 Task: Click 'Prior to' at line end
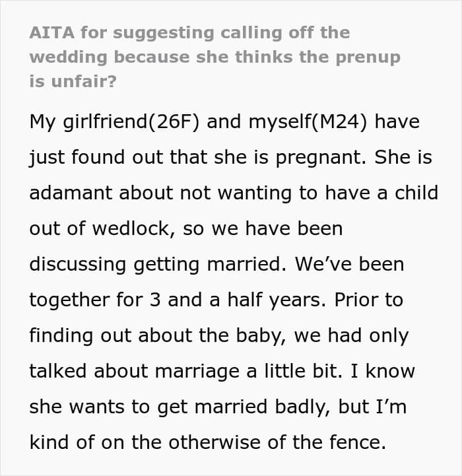(x=369, y=300)
